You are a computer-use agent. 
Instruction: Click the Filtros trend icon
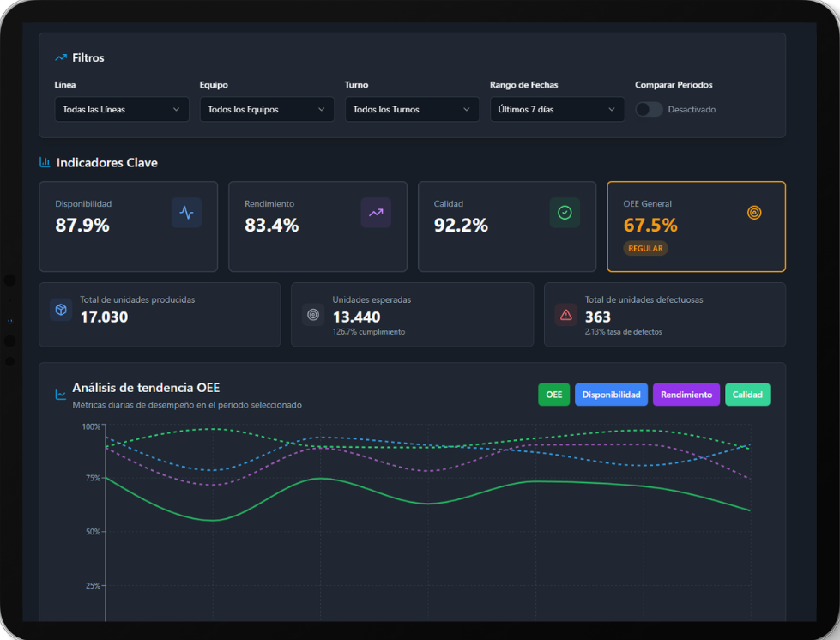click(61, 57)
